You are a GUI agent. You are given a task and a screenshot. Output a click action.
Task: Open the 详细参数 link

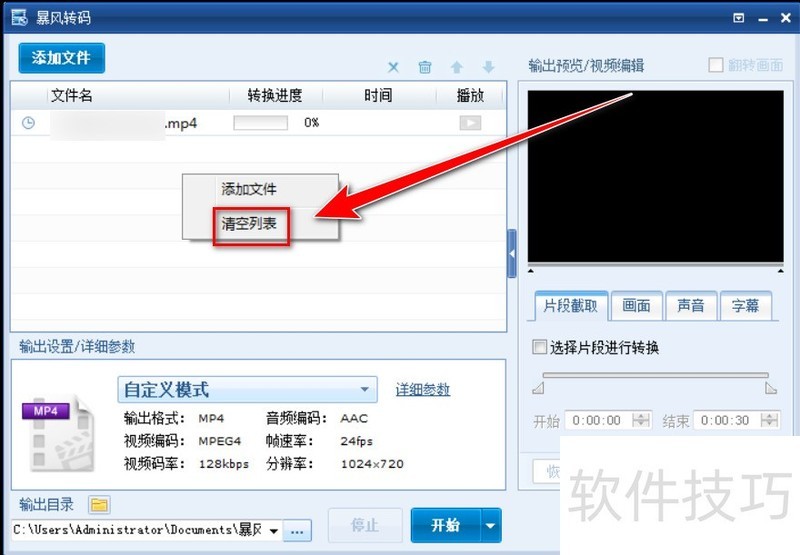[422, 390]
